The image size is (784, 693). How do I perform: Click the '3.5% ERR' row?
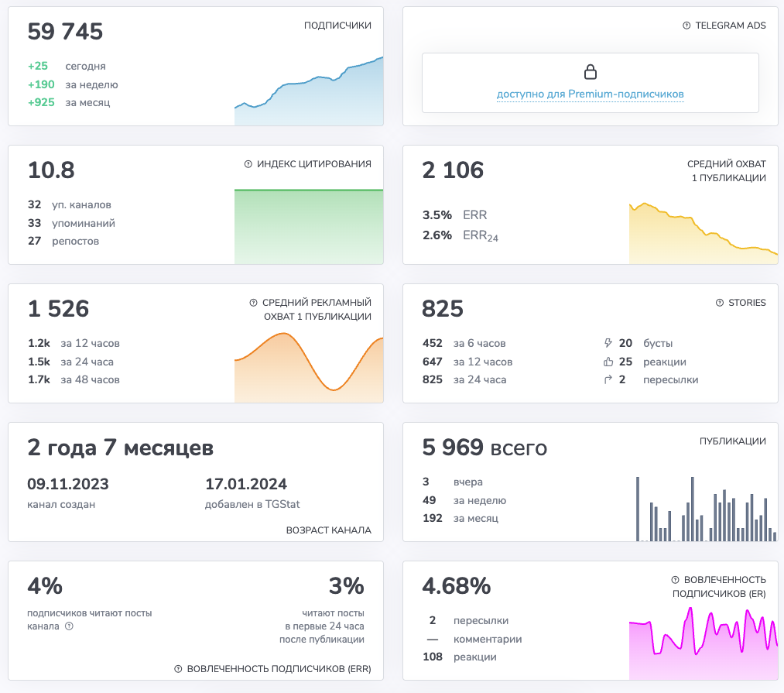click(x=454, y=215)
